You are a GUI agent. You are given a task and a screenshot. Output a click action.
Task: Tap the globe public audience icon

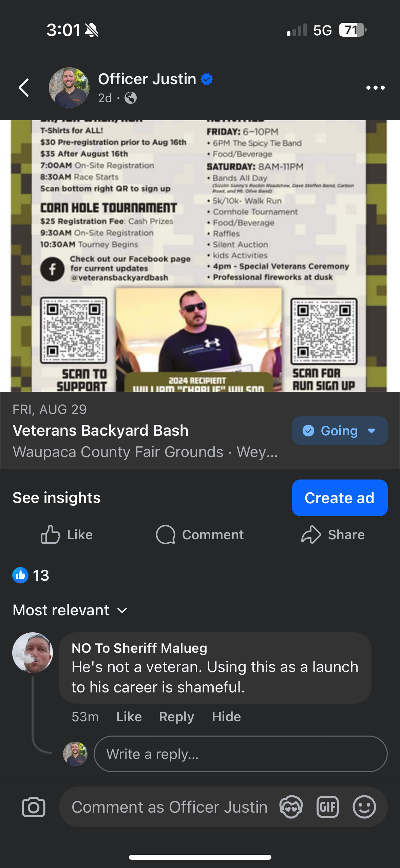click(131, 98)
